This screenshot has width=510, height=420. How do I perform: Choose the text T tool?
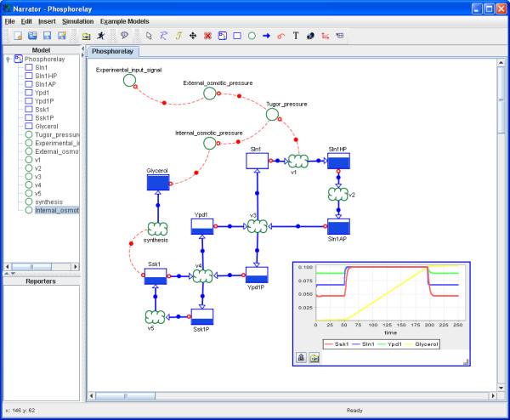pyautogui.click(x=295, y=37)
